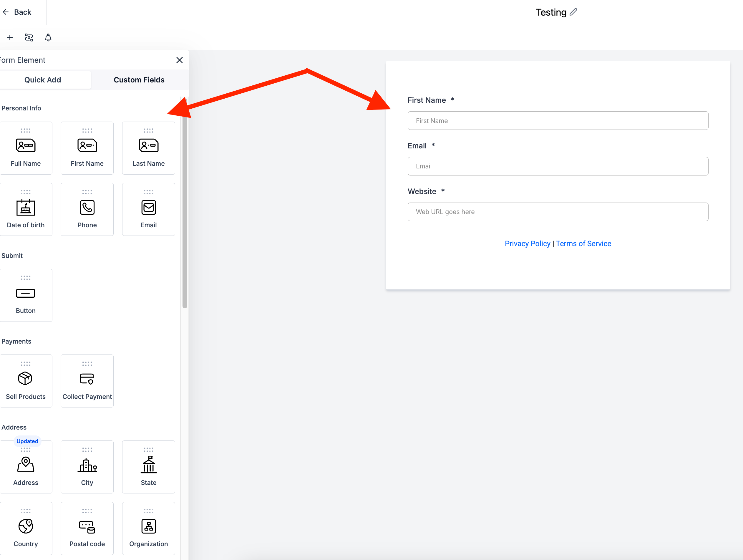This screenshot has height=560, width=743.
Task: Click the Submit section heading
Action: (12, 256)
